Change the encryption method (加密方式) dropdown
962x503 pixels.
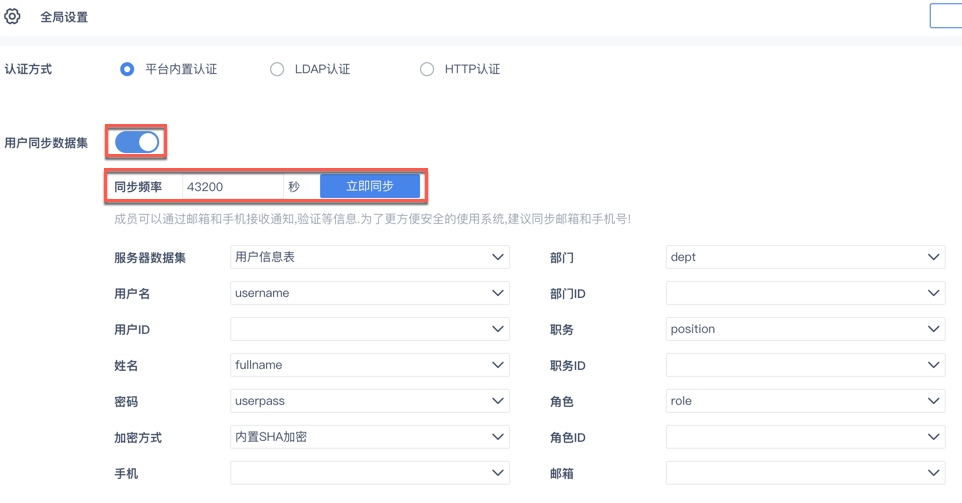pos(369,437)
